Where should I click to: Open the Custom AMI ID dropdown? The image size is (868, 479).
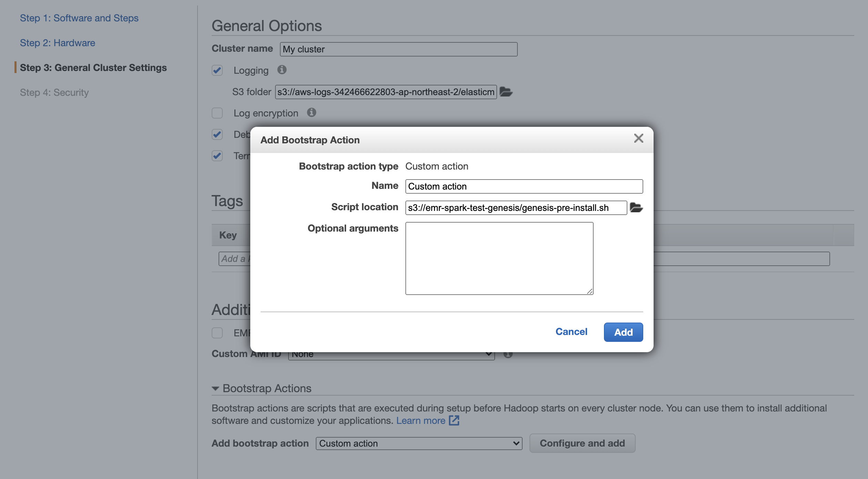click(391, 356)
